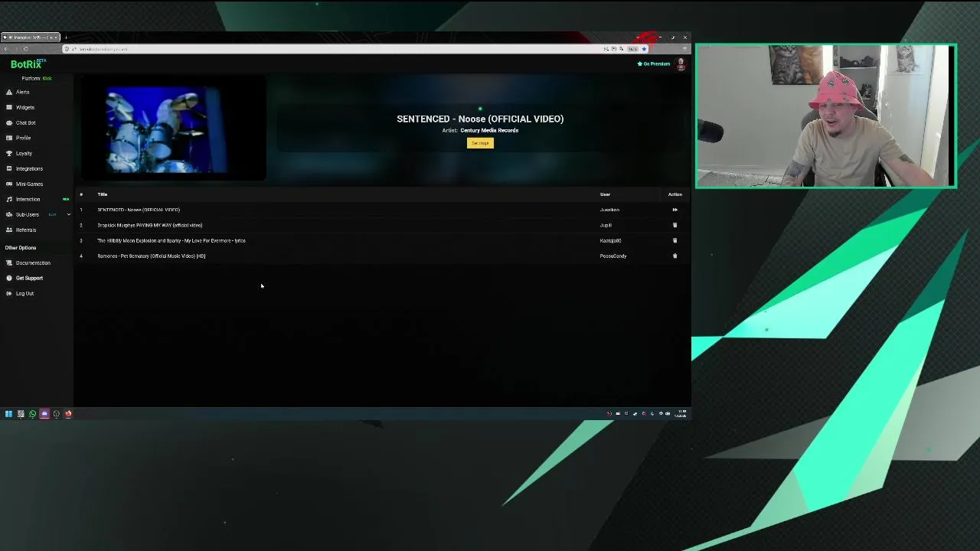Click the Interaction music note icon
This screenshot has width=980, height=551.
pos(9,199)
